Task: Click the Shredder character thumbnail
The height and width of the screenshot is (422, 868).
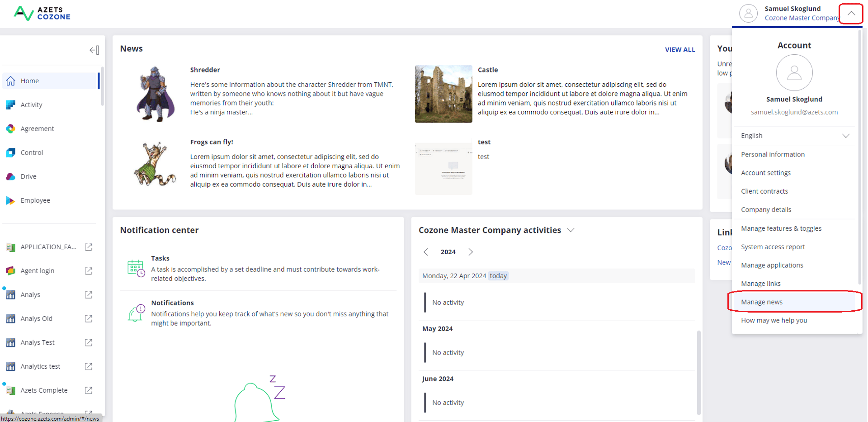Action: [x=156, y=94]
